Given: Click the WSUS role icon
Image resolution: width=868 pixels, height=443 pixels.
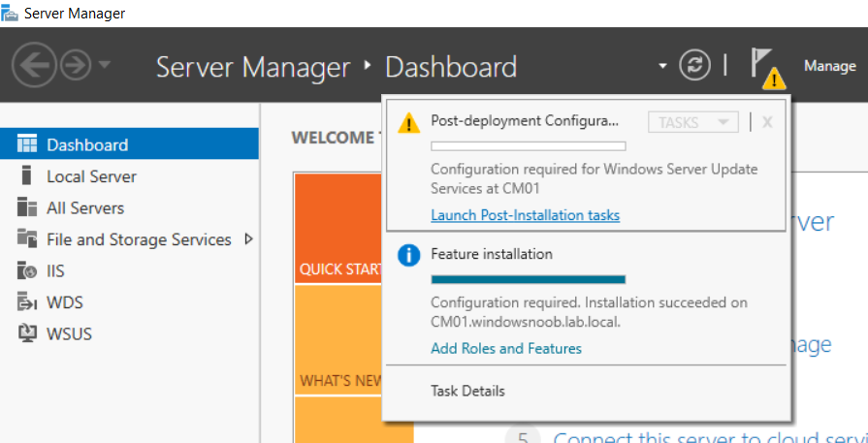Looking at the screenshot, I should click(26, 333).
